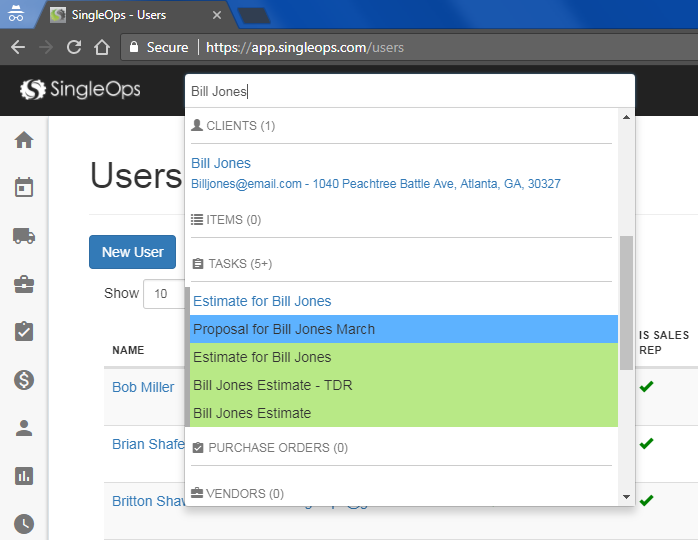Screen dimensions: 698x540
Task: Open the dollar sign icon in sidebar
Action: (x=24, y=380)
